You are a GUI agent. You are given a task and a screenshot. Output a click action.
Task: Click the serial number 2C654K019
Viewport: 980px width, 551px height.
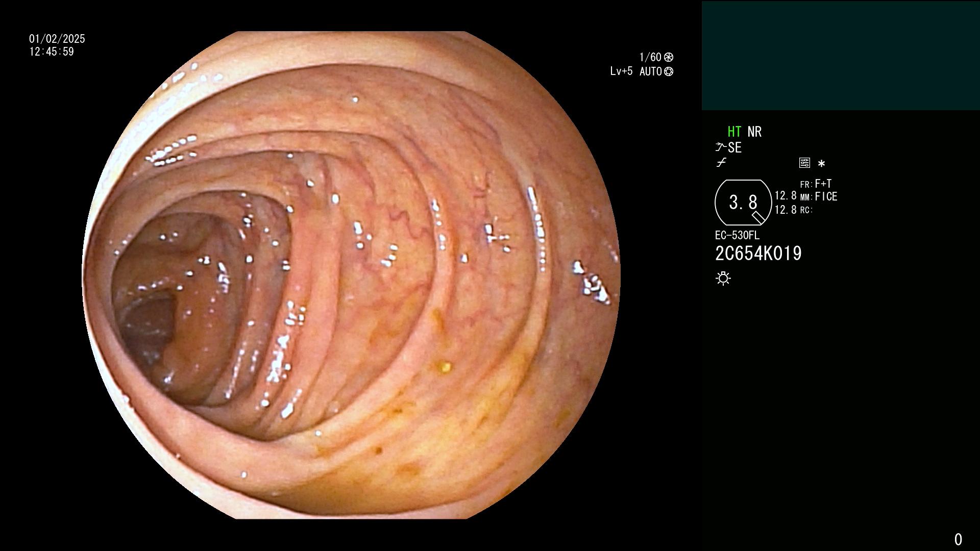pos(758,254)
